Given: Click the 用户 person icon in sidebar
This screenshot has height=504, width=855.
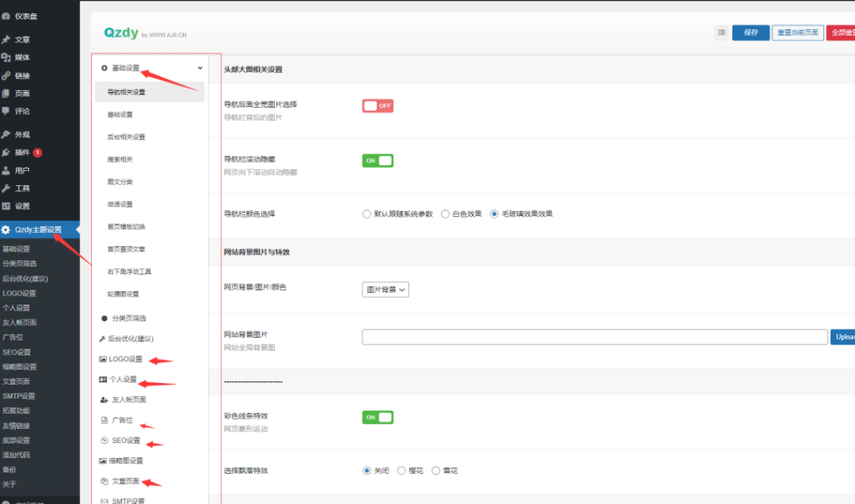Looking at the screenshot, I should (7, 170).
